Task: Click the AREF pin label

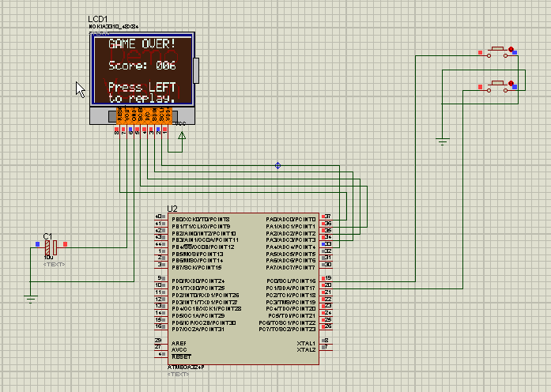Action: (179, 343)
